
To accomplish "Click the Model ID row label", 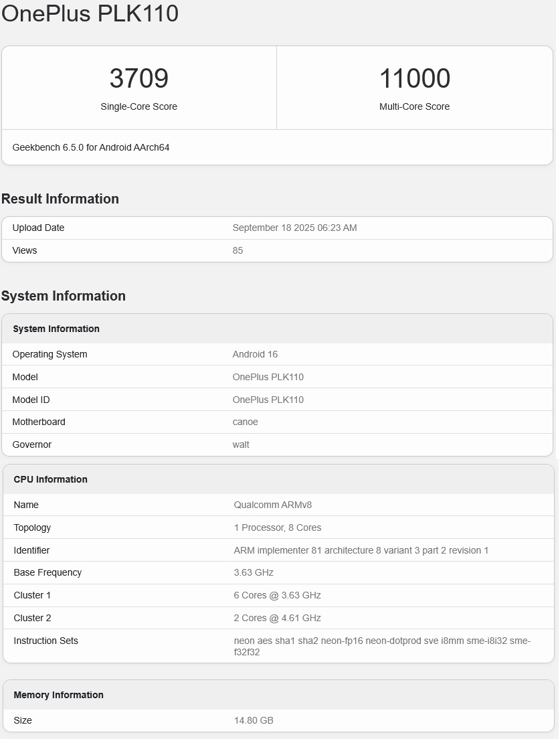I will (31, 400).
